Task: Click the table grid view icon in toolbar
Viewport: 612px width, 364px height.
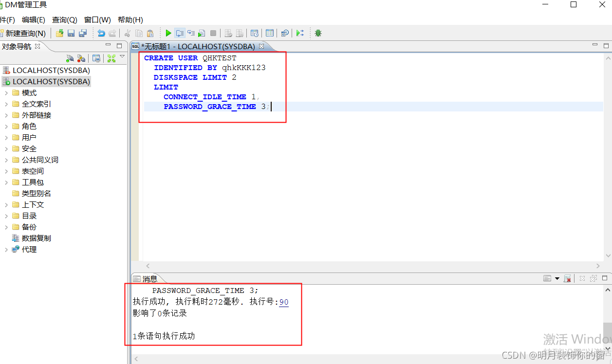Action: coord(269,33)
